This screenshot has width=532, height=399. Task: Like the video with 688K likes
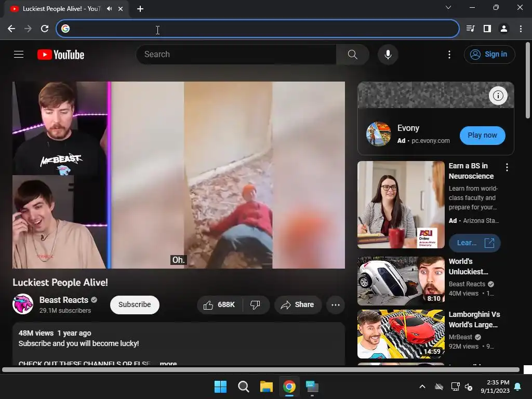(x=219, y=304)
